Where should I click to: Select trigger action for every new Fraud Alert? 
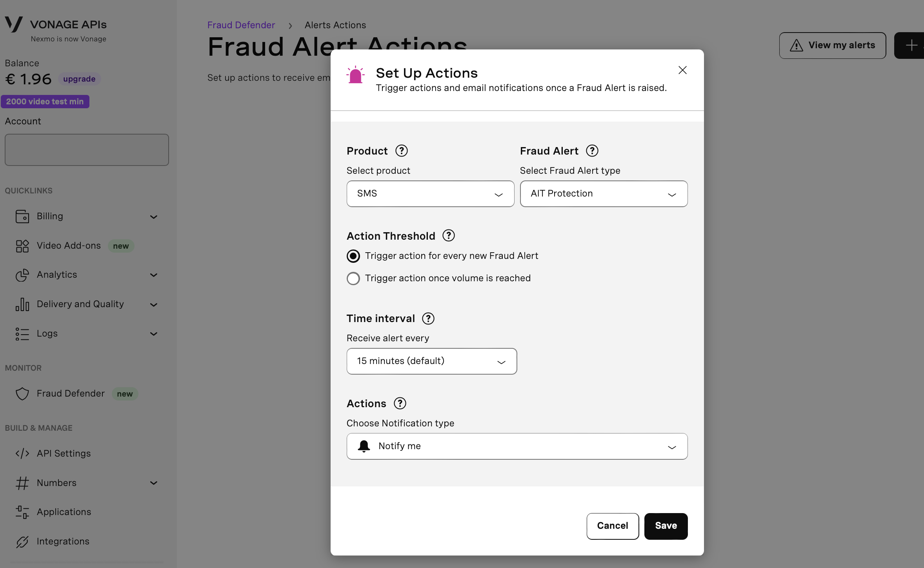tap(353, 256)
